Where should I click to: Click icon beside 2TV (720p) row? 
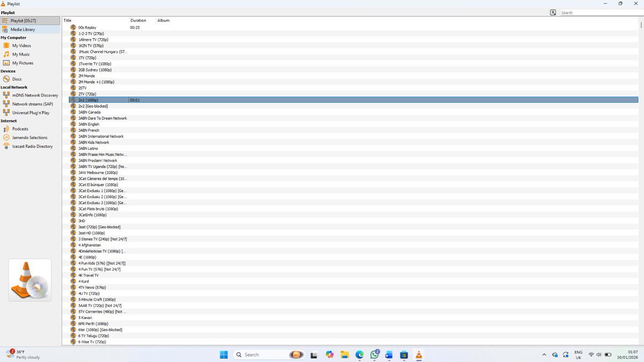tap(74, 94)
